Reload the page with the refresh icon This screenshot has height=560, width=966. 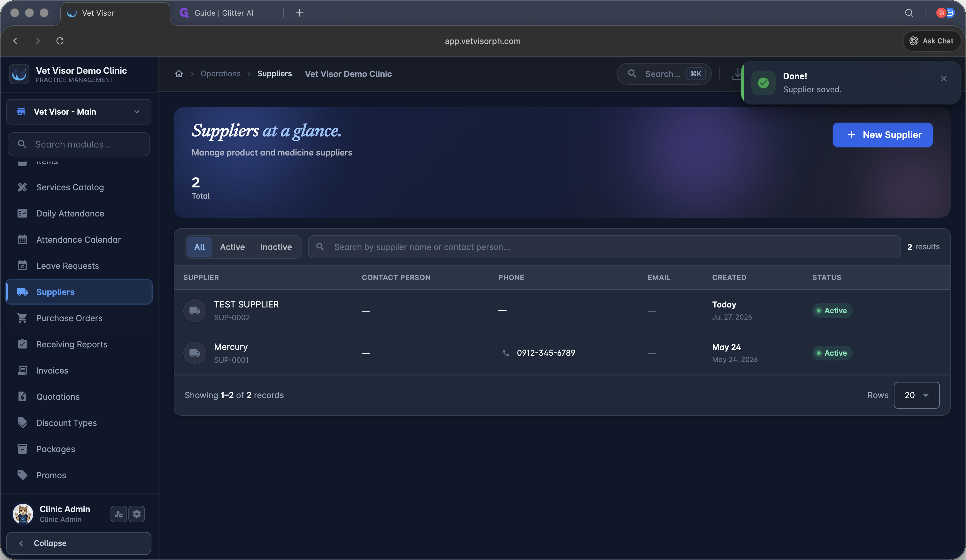coord(60,41)
